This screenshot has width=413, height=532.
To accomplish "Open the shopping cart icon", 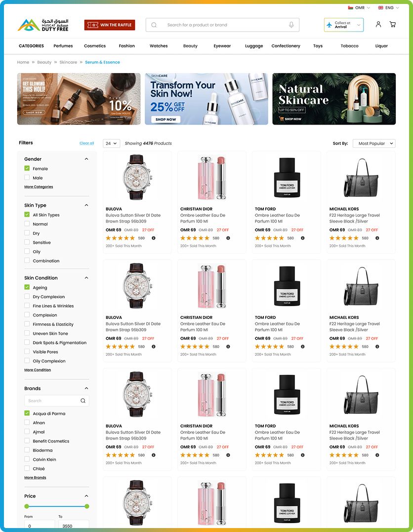I will point(393,24).
